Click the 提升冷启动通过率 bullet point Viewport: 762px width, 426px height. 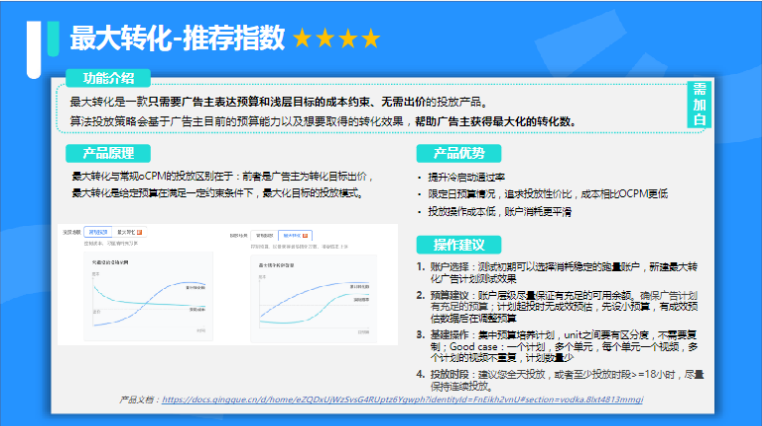[x=468, y=177]
